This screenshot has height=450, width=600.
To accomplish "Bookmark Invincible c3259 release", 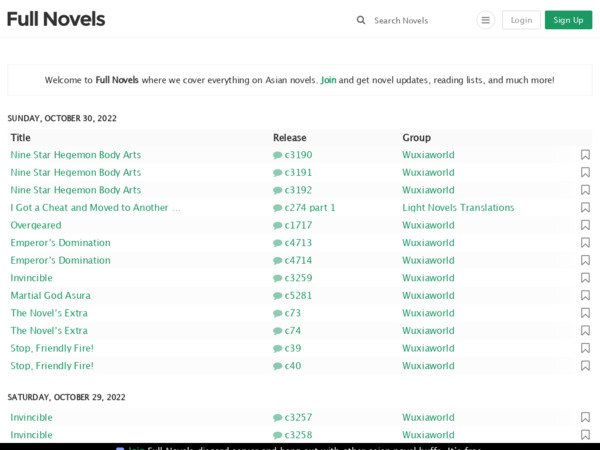I will (x=585, y=278).
